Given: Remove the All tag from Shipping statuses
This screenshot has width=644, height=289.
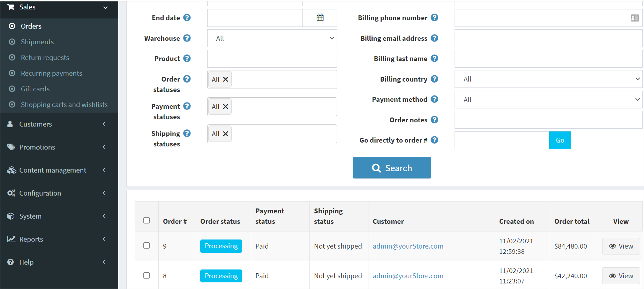Looking at the screenshot, I should [x=226, y=134].
